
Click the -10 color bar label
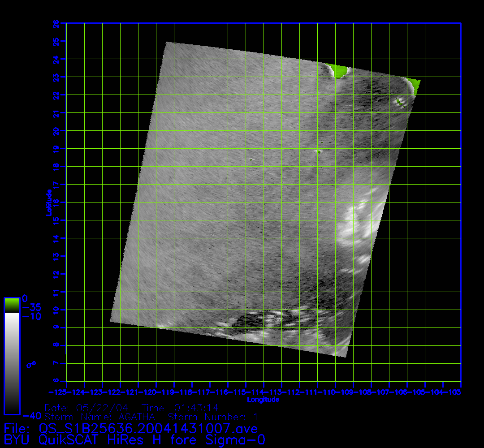tap(31, 317)
